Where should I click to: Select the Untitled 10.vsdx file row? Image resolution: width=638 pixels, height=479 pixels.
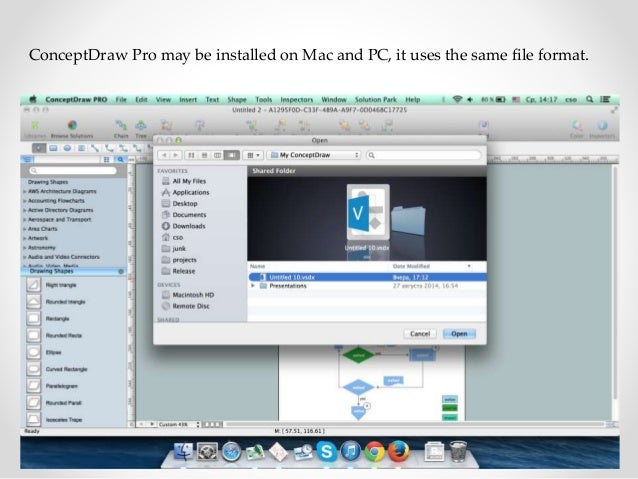pos(367,277)
